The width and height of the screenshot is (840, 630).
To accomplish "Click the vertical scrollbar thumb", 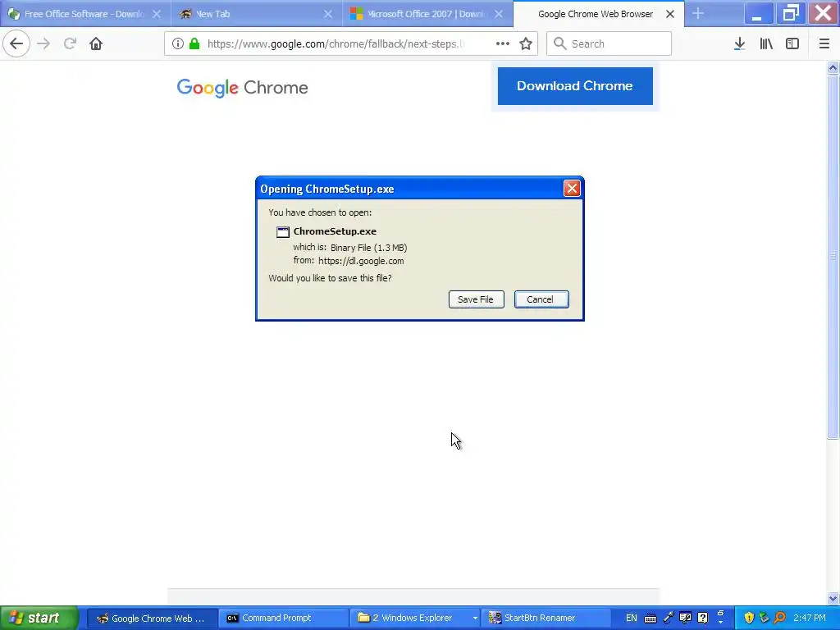I will pos(833,257).
